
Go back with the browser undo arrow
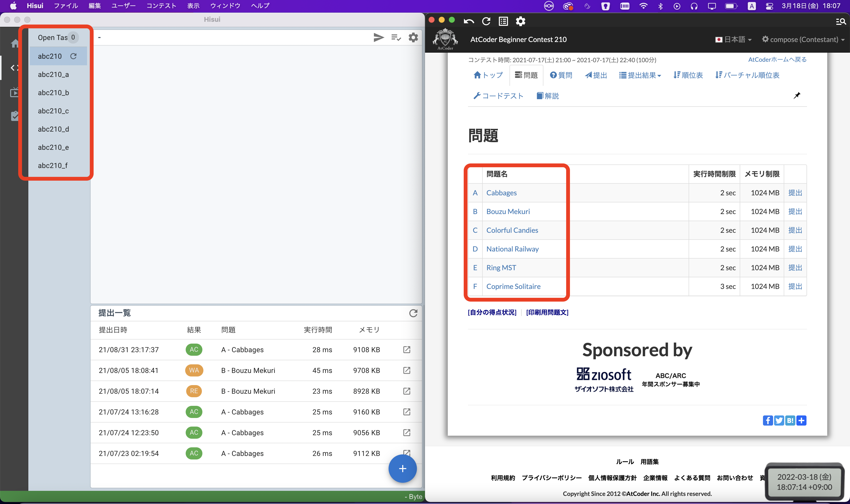469,22
